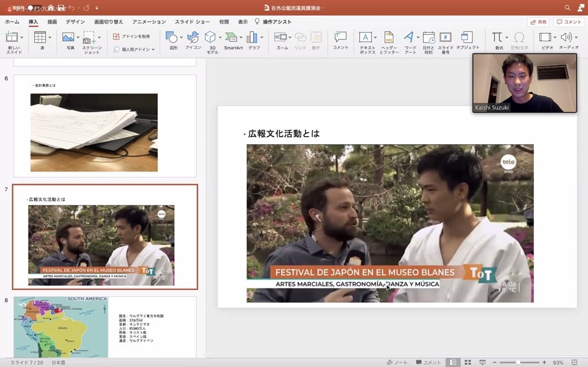588x367 pixels.
Task: Open the Icons (アイコン) gallery
Action: [193, 37]
